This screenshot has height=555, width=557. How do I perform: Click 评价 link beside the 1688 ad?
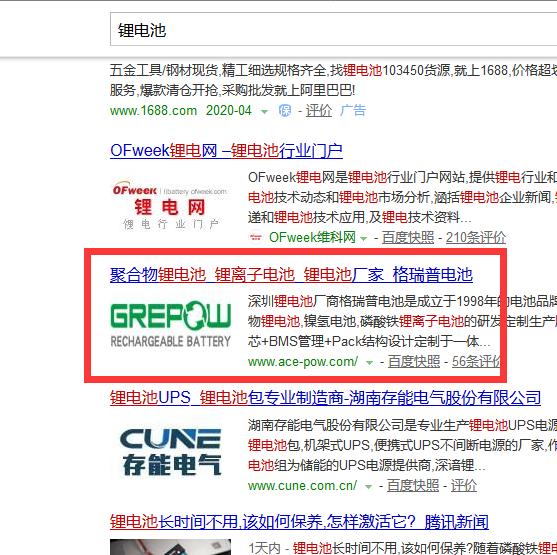pos(319,111)
